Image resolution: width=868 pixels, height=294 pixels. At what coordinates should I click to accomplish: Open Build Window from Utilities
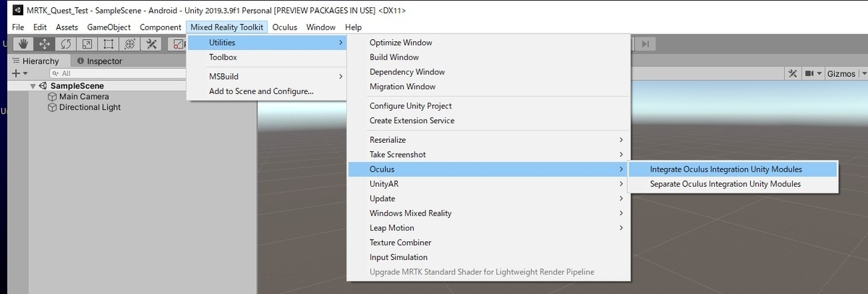[x=489, y=57]
